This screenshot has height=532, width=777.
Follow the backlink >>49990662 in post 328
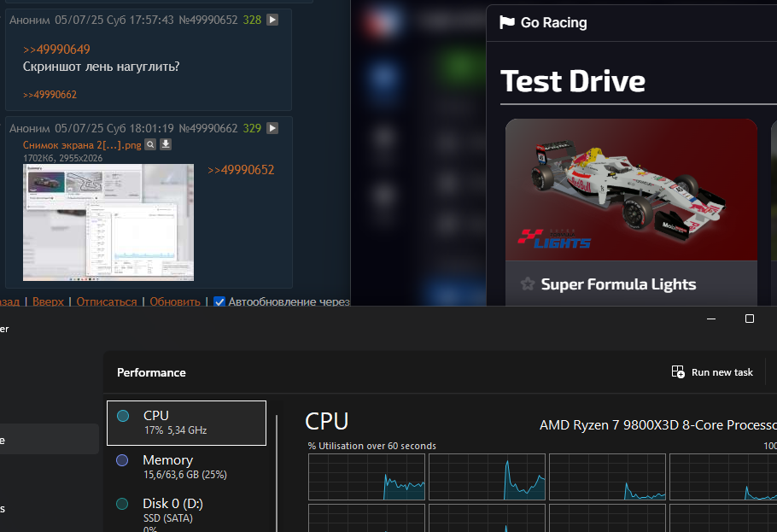tap(50, 95)
